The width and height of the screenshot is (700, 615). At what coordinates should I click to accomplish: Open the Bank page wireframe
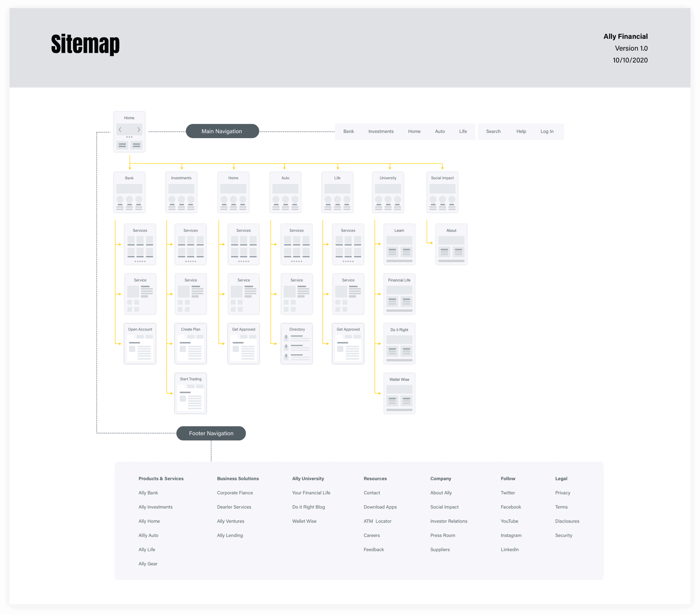pyautogui.click(x=129, y=192)
